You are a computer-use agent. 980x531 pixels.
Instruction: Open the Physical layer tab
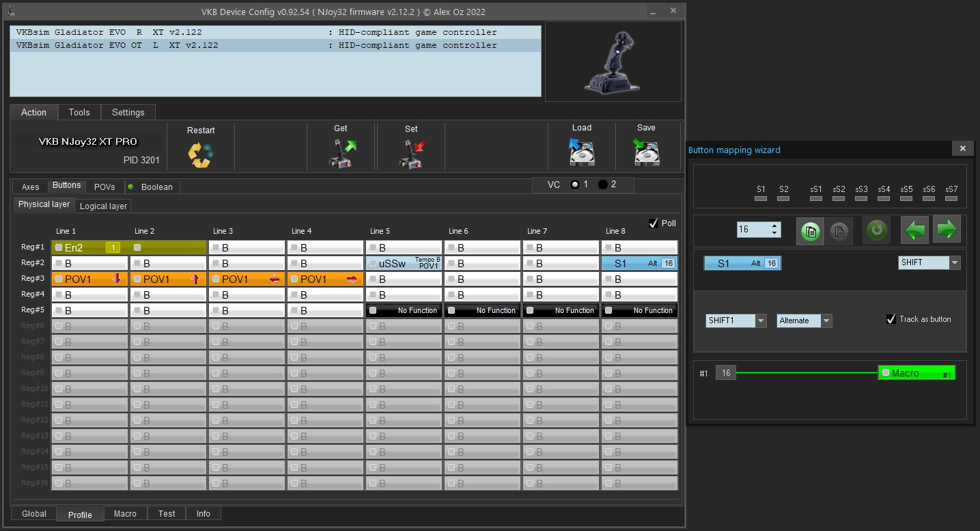[x=44, y=204]
